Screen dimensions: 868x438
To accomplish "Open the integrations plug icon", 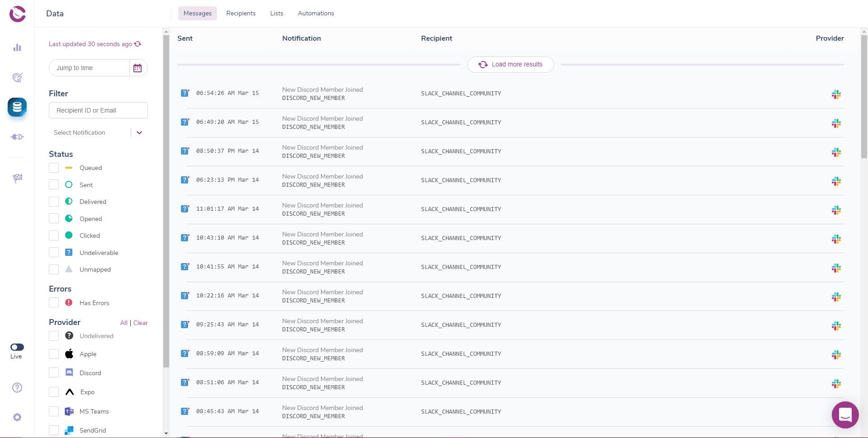I will pos(17,137).
